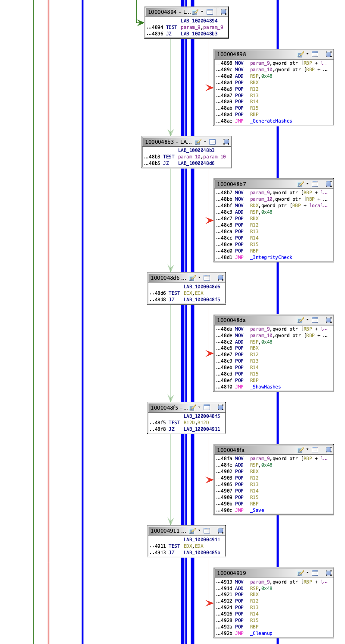Viewport: 345px width, 644px height.
Task: Toggle full-view mode for block 100004894
Action: 210,12
